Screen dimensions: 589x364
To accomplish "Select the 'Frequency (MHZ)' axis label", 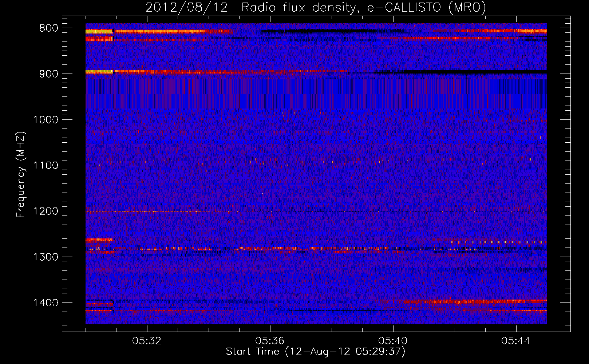I will (x=21, y=175).
